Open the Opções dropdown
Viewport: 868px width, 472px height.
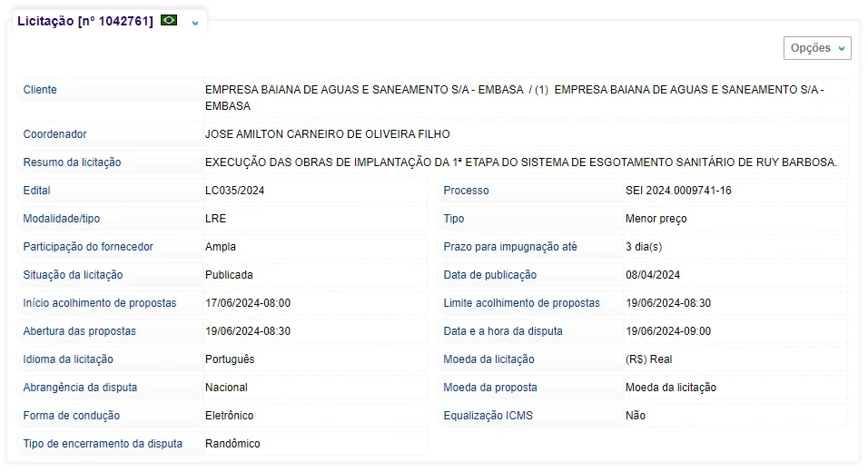point(817,48)
